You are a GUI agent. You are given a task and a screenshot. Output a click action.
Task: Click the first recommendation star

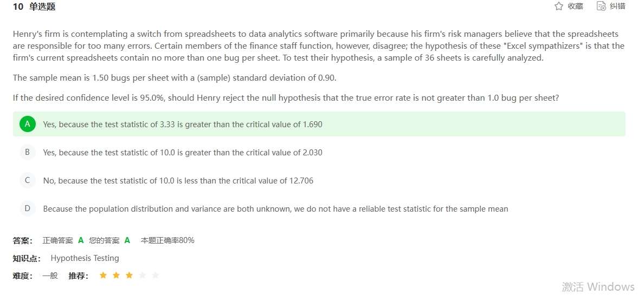click(103, 276)
